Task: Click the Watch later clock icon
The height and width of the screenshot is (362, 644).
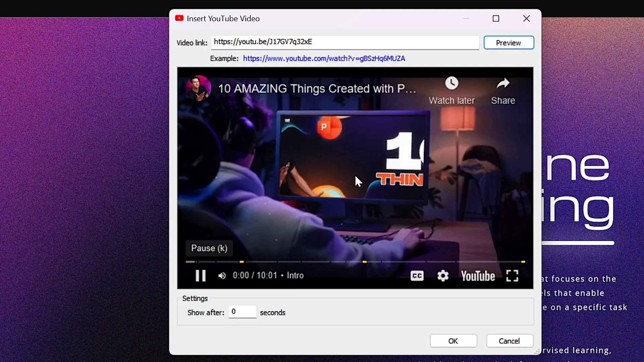Action: click(x=451, y=83)
